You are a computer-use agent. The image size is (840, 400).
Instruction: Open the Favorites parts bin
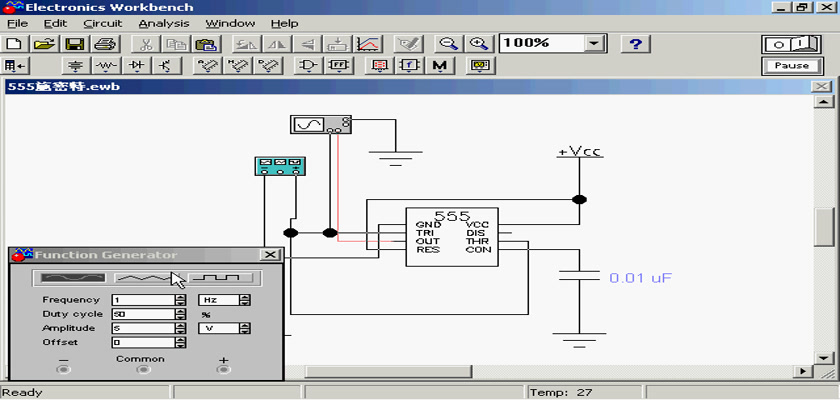(x=15, y=66)
